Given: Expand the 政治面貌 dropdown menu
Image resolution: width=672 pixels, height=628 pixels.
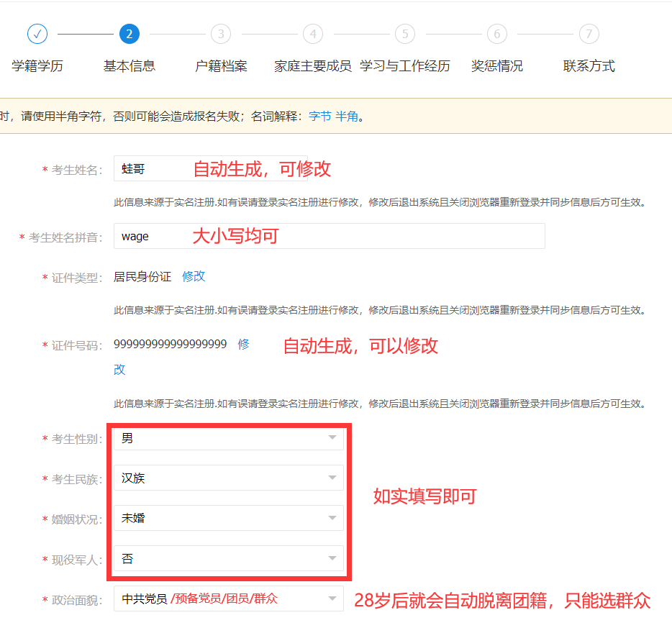Looking at the screenshot, I should 332,598.
